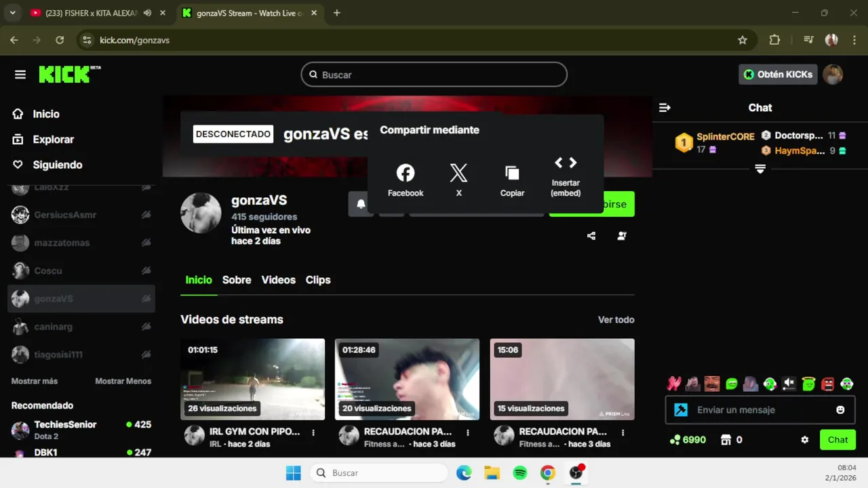
Task: Open Spotify from the taskbar
Action: pos(520,473)
